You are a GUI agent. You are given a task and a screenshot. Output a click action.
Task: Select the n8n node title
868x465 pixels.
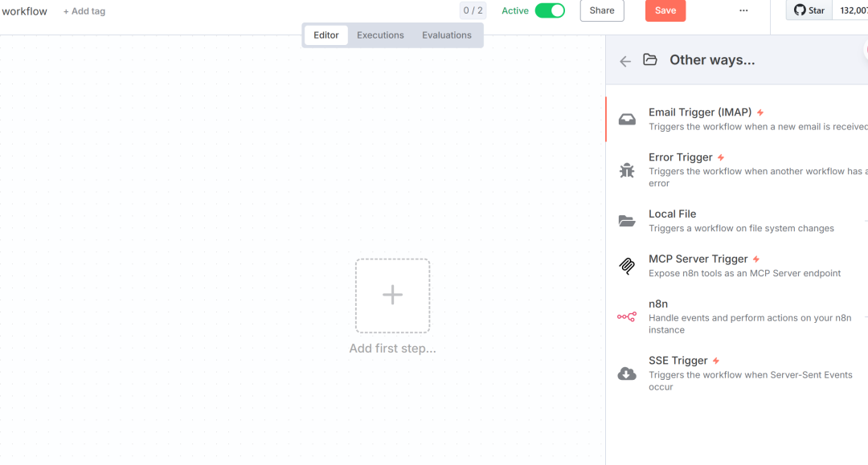point(658,304)
